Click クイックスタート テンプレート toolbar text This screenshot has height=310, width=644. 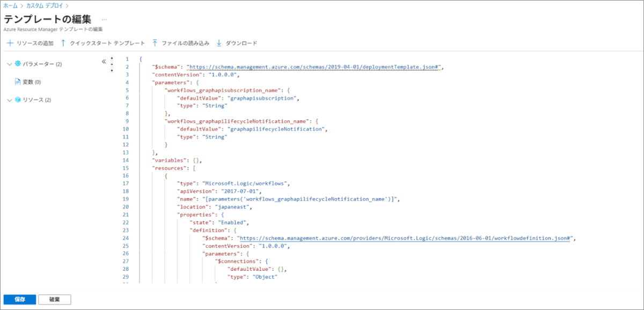(107, 43)
